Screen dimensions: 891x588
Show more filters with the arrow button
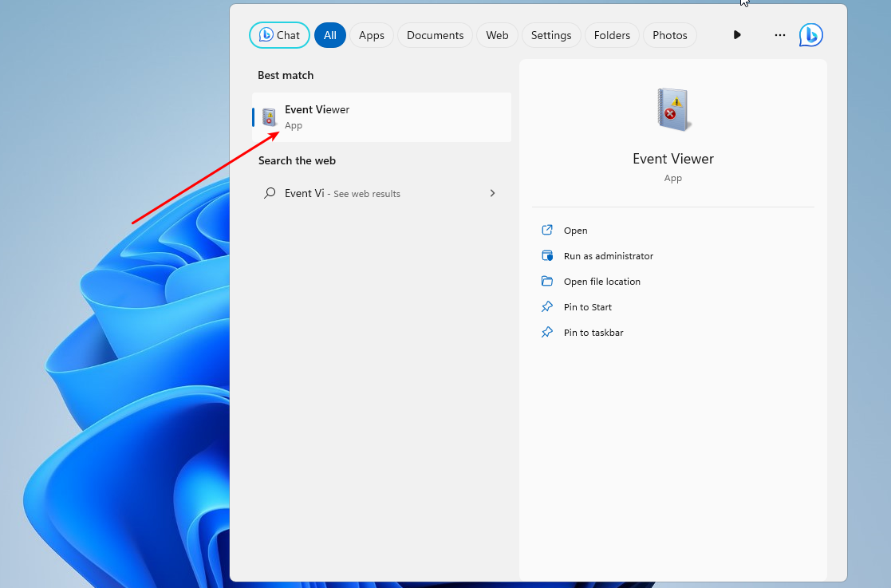point(737,35)
